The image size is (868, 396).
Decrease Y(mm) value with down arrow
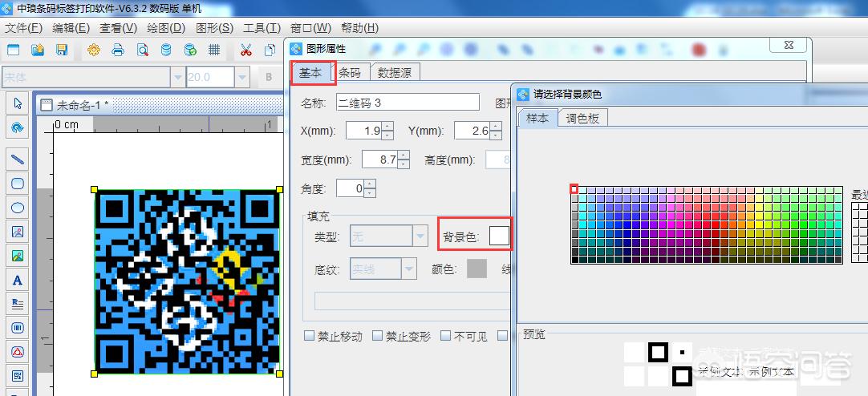(496, 135)
